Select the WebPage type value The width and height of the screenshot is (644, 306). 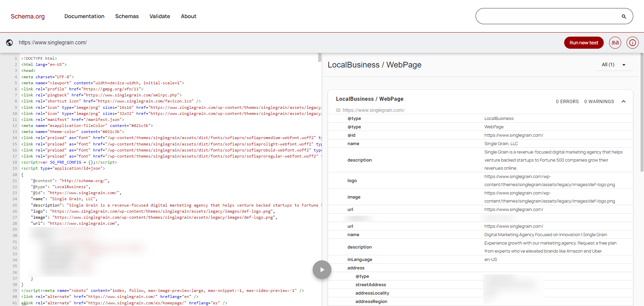tap(494, 127)
